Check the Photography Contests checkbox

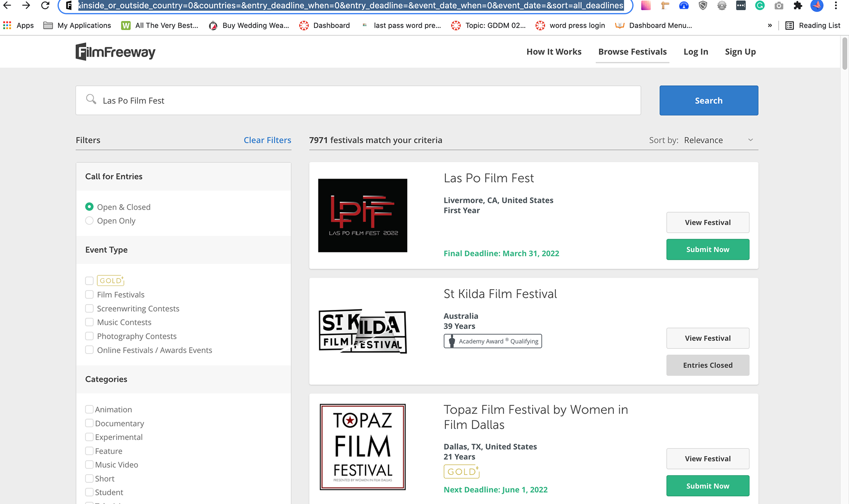point(89,336)
